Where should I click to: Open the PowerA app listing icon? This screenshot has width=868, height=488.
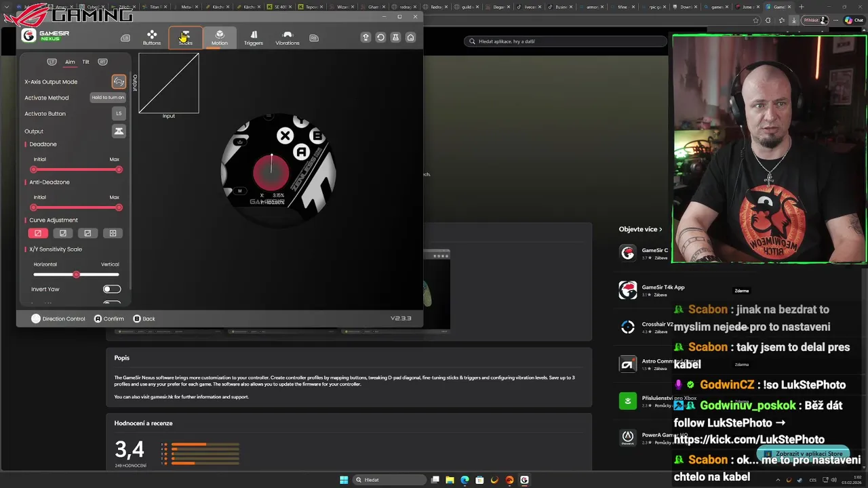click(x=628, y=437)
